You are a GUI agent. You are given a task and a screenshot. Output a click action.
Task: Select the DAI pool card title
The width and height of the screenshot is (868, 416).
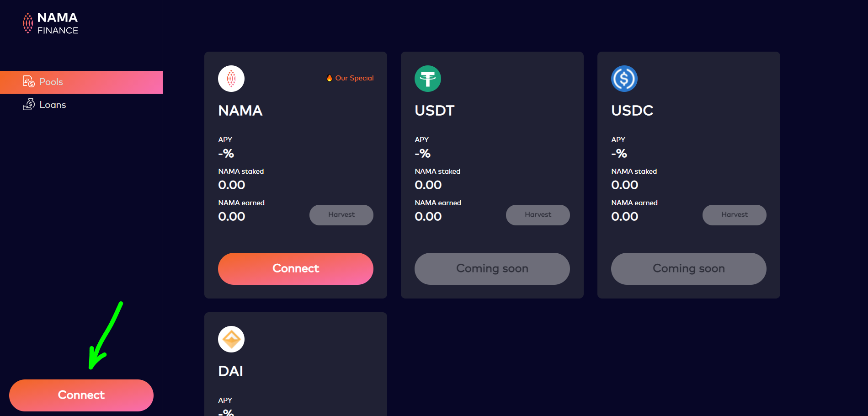tap(231, 371)
